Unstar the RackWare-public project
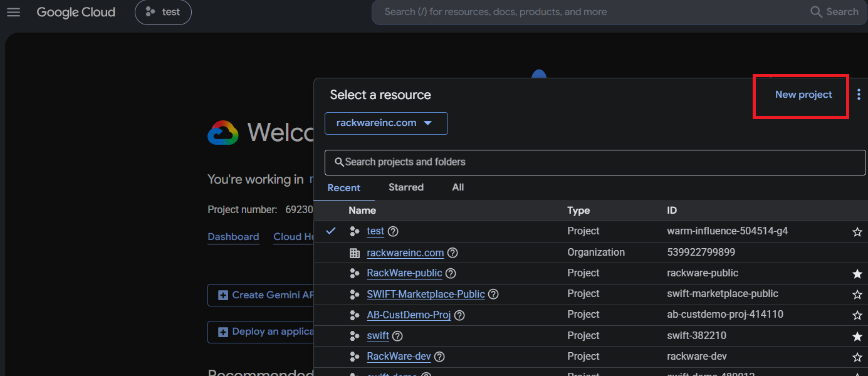The height and width of the screenshot is (376, 868). [857, 274]
